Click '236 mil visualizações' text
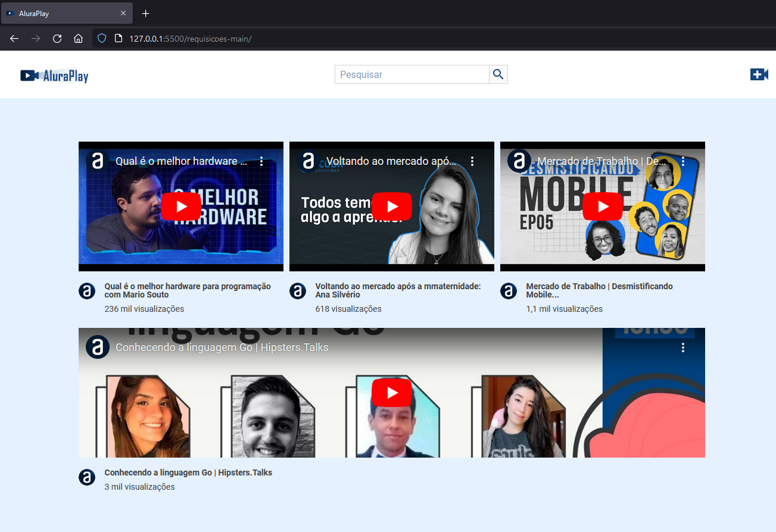The width and height of the screenshot is (776, 532). click(x=144, y=309)
